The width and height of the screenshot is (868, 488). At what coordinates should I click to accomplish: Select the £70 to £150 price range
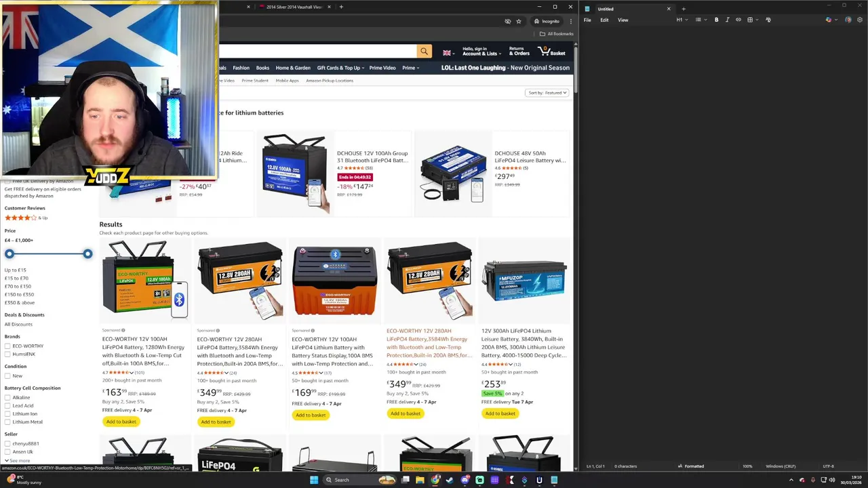18,286
